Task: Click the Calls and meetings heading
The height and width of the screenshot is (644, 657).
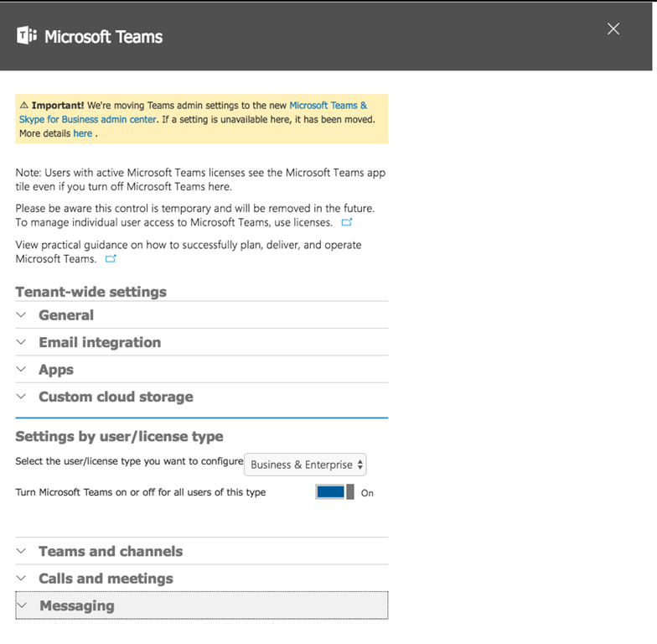Action: tap(106, 579)
